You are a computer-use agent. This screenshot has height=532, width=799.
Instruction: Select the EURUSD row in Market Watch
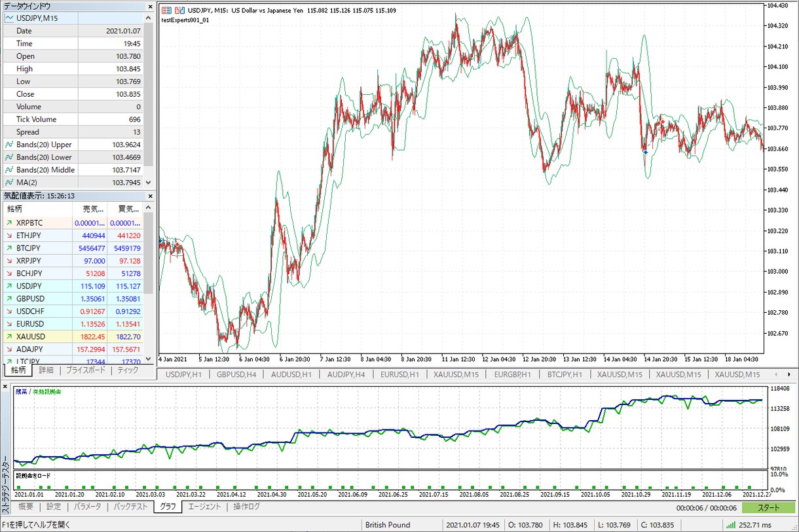tap(77, 324)
